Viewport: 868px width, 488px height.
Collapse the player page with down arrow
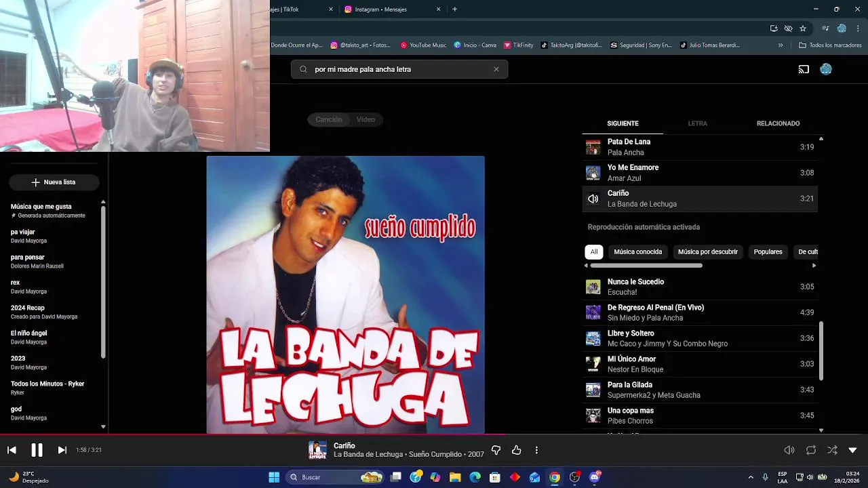(853, 450)
